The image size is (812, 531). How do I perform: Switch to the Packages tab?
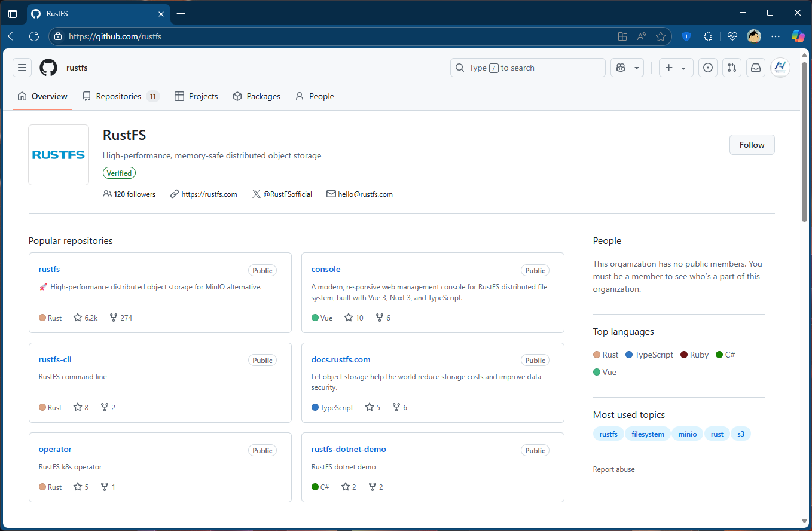tap(257, 96)
